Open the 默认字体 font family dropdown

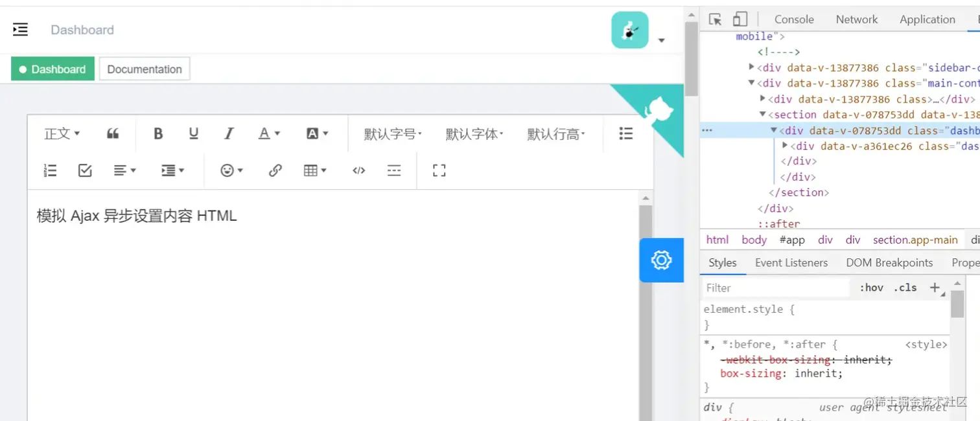[x=474, y=134]
